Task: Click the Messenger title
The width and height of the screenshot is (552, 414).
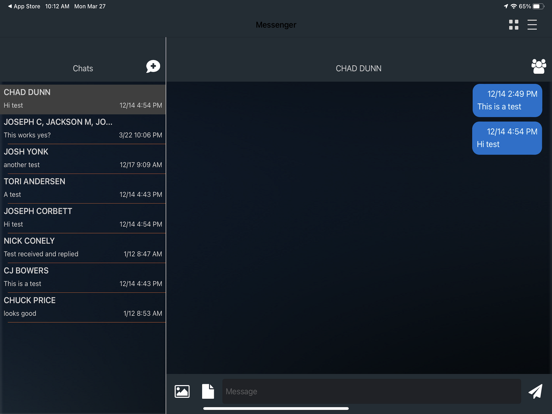Action: [276, 25]
